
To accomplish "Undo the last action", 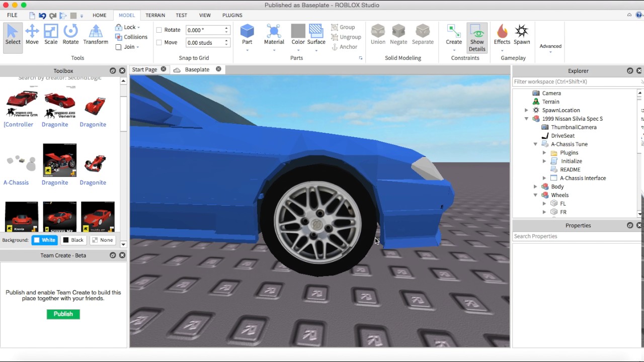I will [42, 16].
